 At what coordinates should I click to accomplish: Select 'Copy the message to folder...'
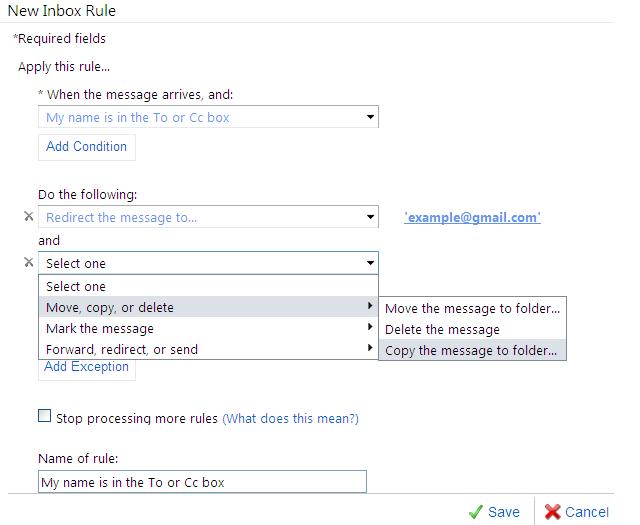point(472,350)
